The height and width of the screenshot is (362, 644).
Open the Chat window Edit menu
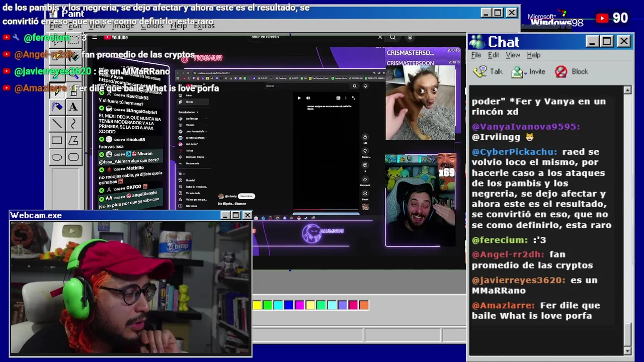coord(494,55)
